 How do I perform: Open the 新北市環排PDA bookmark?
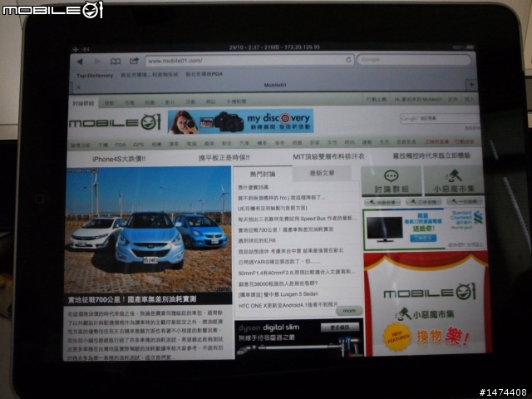[204, 74]
